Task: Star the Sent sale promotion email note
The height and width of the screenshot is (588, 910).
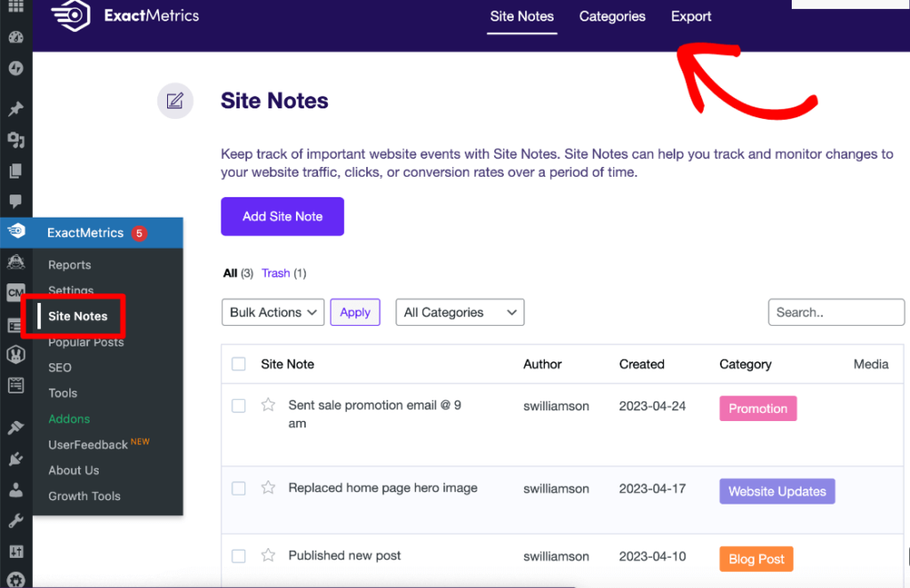Action: click(x=267, y=405)
